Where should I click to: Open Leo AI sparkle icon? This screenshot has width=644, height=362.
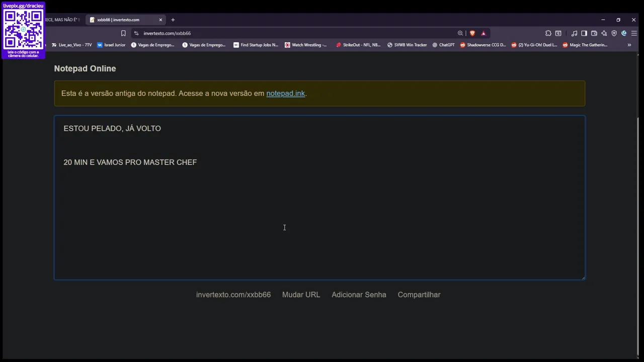tap(604, 33)
